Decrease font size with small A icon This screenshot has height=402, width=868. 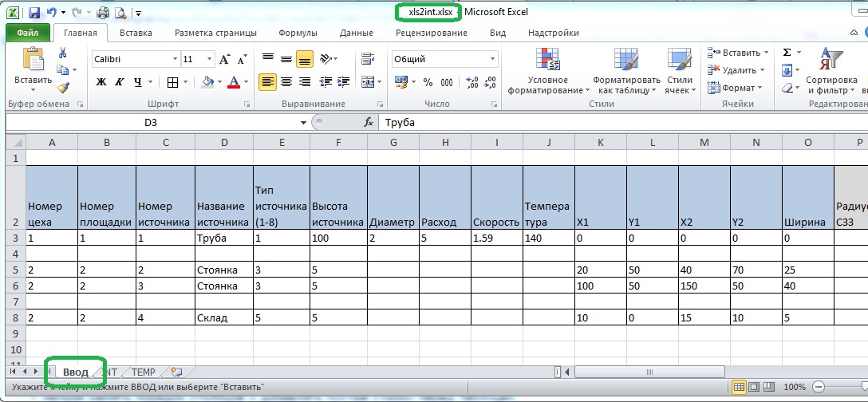point(242,59)
